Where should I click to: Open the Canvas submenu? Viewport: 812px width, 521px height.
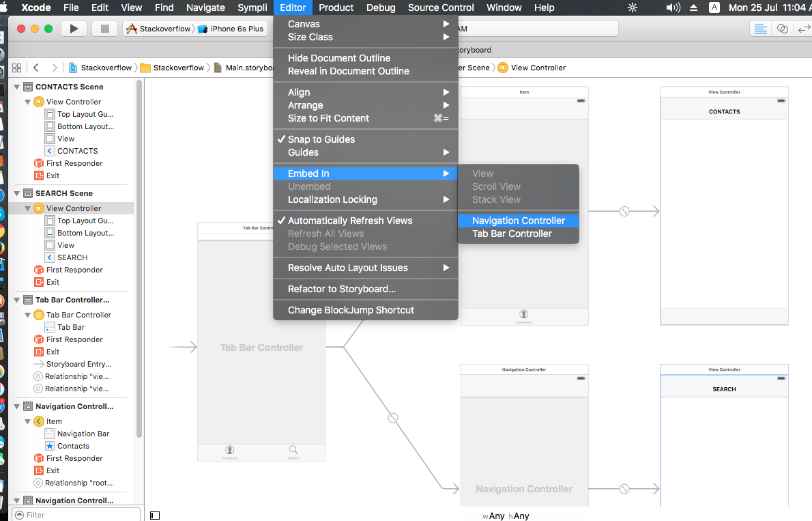(x=366, y=24)
